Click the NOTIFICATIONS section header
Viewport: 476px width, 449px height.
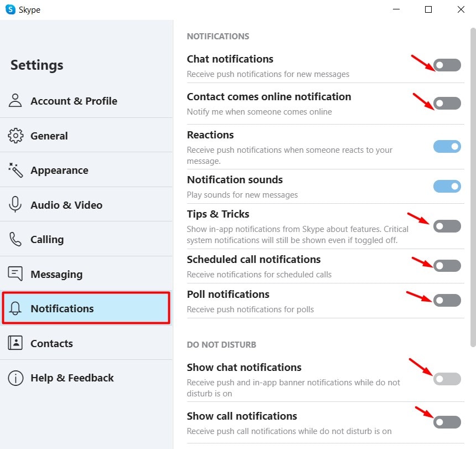click(218, 37)
